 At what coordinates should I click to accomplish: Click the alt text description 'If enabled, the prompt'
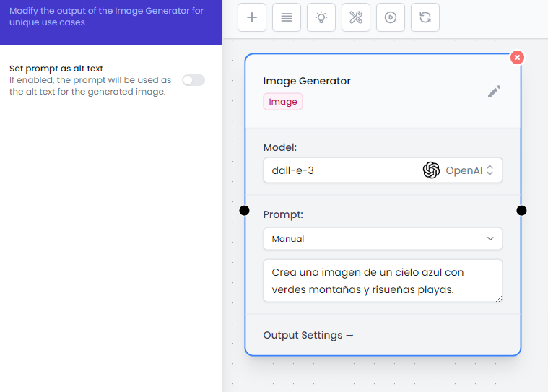click(x=90, y=86)
